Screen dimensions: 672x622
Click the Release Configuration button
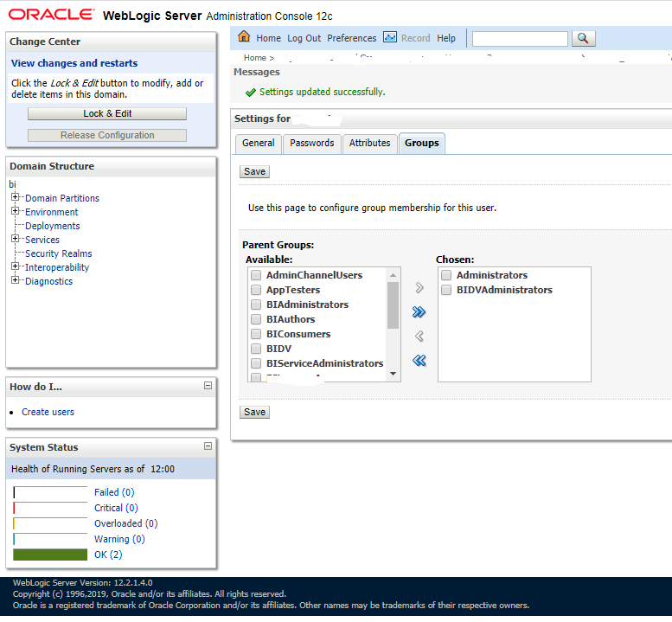click(107, 136)
